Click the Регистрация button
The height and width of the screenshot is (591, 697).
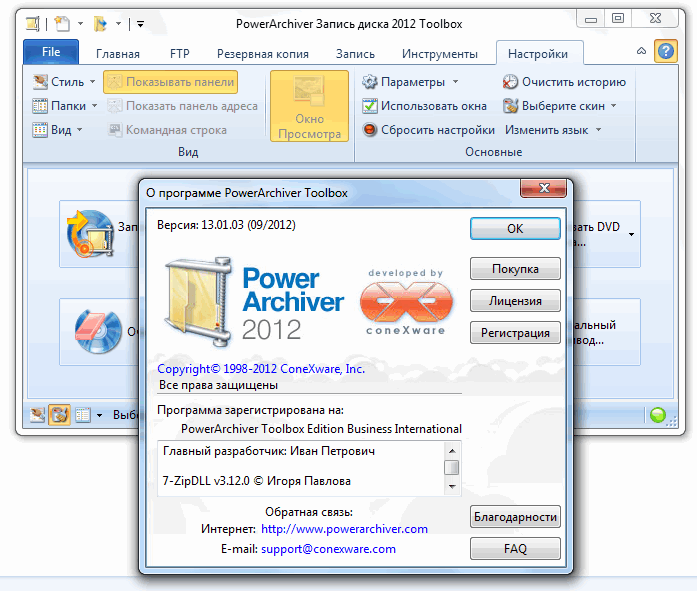point(515,333)
